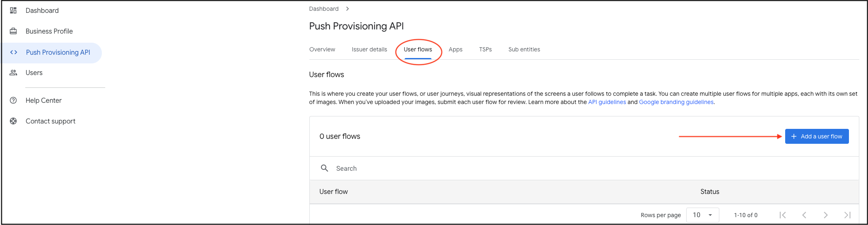Image resolution: width=868 pixels, height=225 pixels.
Task: Switch to the Issuer details tab
Action: tap(369, 49)
